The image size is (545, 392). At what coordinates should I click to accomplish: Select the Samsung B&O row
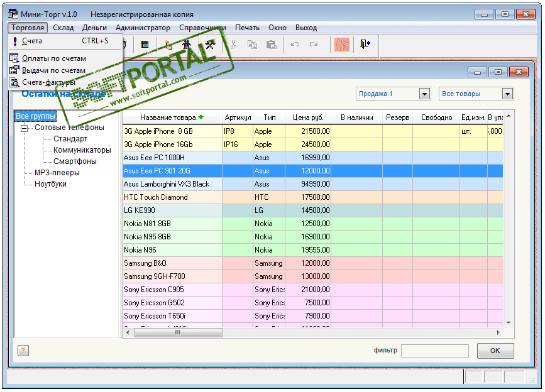pyautogui.click(x=313, y=263)
